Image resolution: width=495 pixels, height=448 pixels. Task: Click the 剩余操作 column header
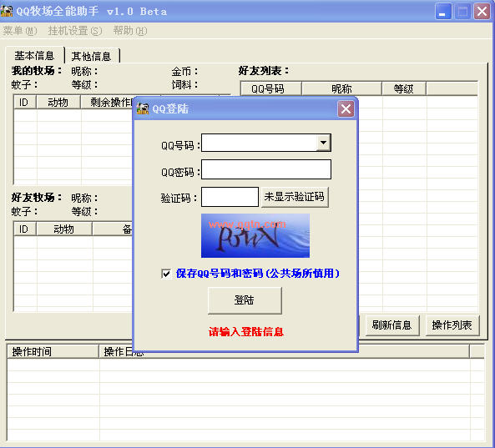(x=107, y=103)
